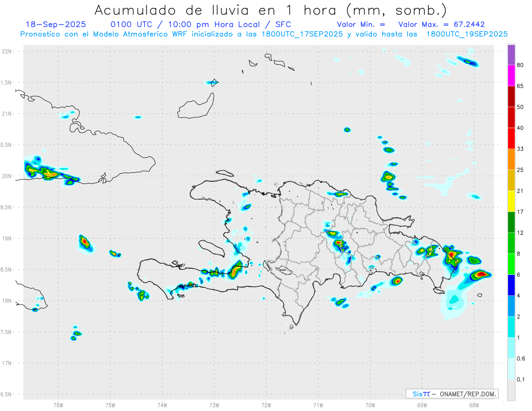Click the legend value '50'
The image size is (532, 411).
[520, 107]
